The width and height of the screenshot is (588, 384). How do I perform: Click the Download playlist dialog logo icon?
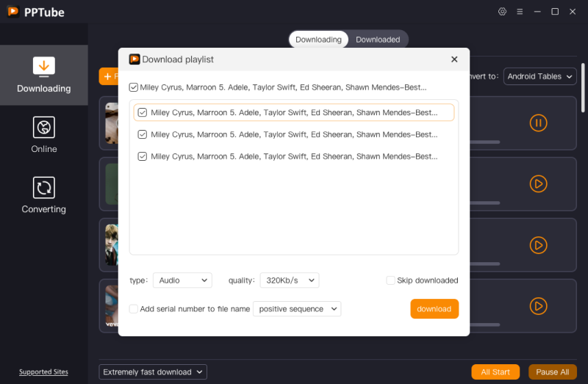(x=135, y=59)
